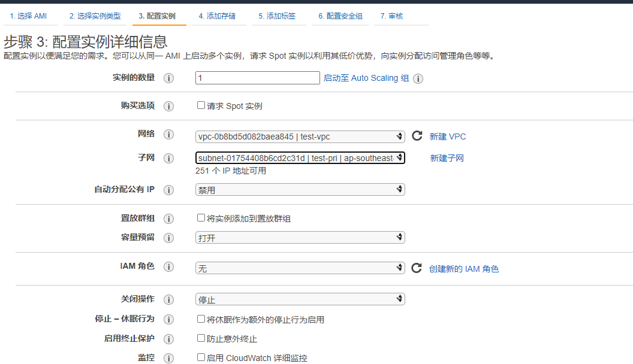Go to step 1. 选择 AMI

pyautogui.click(x=29, y=16)
